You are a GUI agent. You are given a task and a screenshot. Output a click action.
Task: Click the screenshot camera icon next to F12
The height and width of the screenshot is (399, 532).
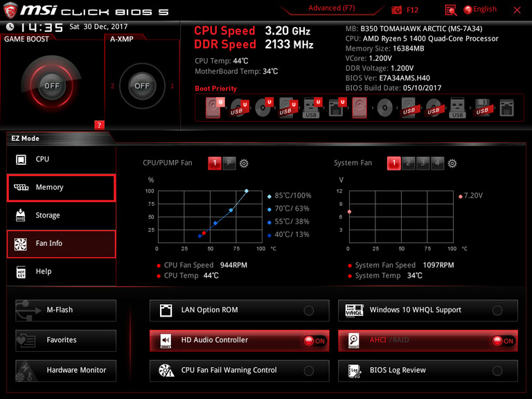click(x=396, y=10)
